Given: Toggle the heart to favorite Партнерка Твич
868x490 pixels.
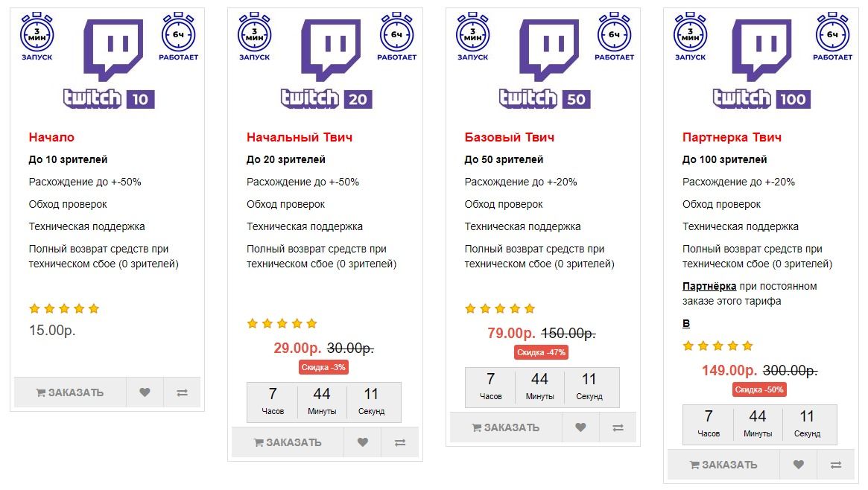Looking at the screenshot, I should [x=797, y=464].
